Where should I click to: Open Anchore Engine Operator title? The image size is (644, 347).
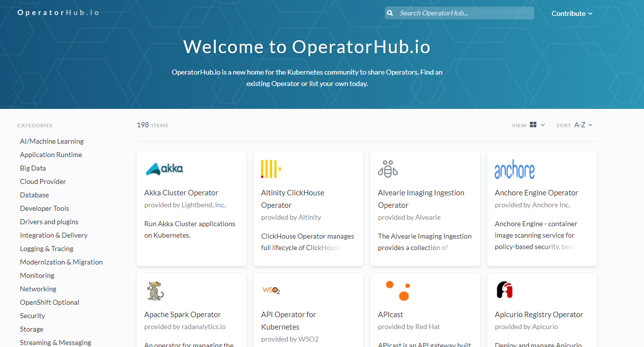[x=537, y=193]
